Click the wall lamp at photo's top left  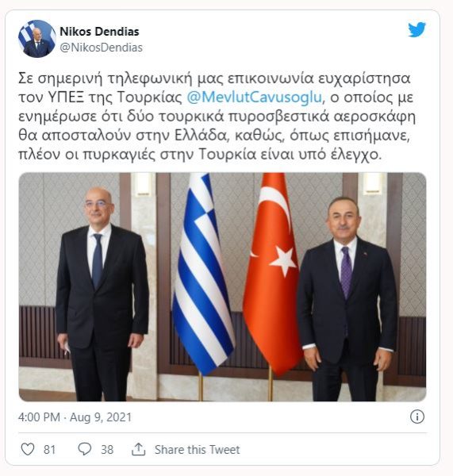tap(144, 184)
